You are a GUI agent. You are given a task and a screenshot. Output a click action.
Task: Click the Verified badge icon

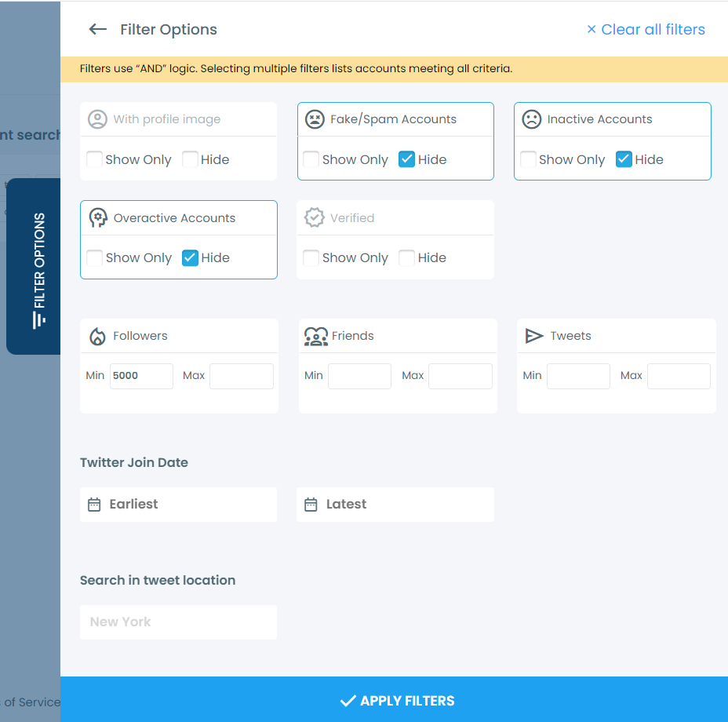coord(315,217)
